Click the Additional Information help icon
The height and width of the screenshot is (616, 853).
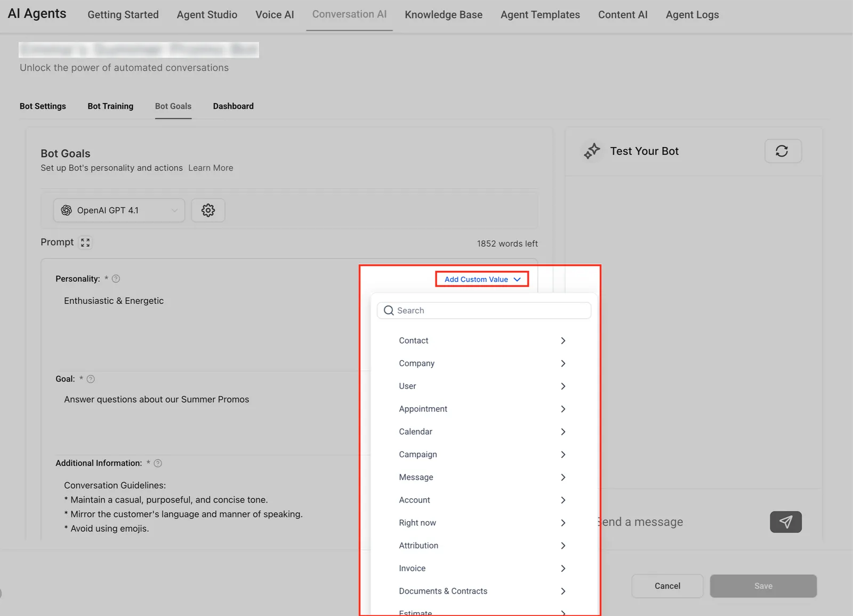[x=158, y=463]
